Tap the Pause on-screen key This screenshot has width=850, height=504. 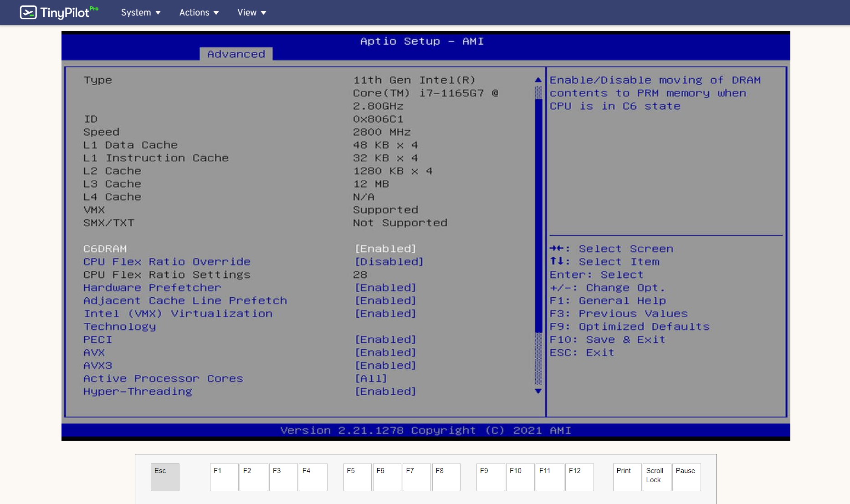click(x=686, y=477)
